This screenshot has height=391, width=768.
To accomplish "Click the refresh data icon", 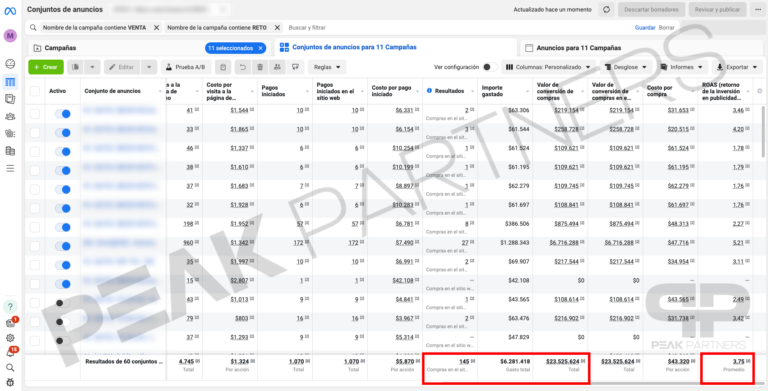I will pos(606,10).
